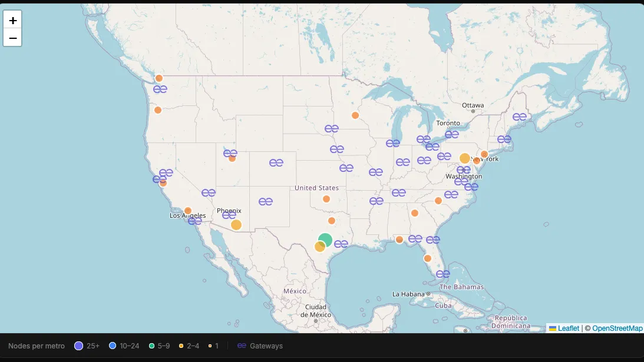Select orange node marker near Vancouver border
644x362 pixels.
pyautogui.click(x=159, y=78)
